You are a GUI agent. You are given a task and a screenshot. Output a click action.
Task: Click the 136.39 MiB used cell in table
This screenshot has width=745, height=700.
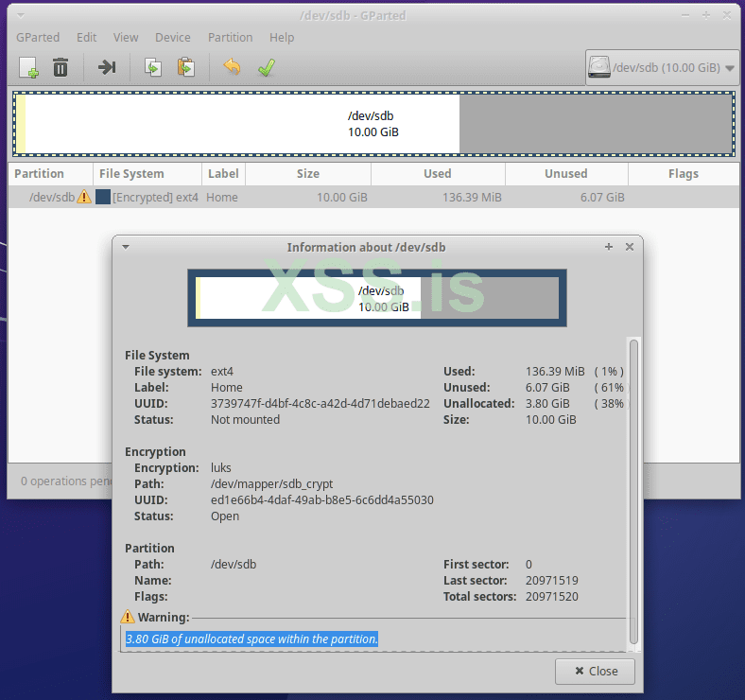point(472,197)
